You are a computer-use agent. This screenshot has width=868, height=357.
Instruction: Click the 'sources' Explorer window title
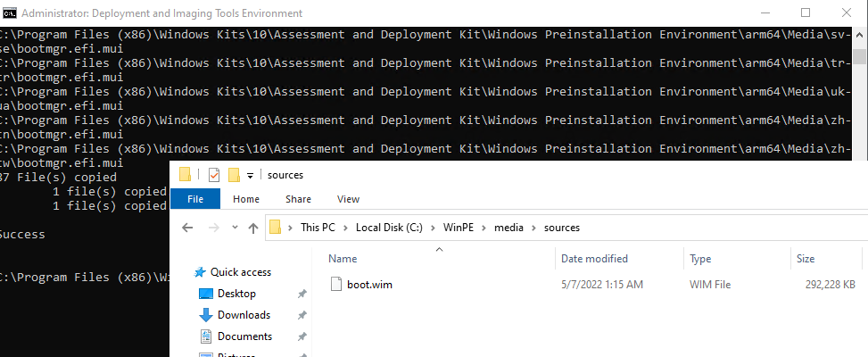285,176
